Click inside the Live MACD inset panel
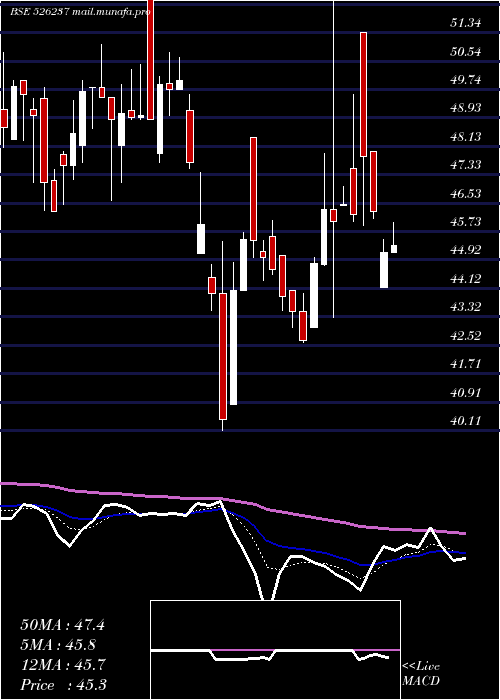The image size is (500, 700). click(275, 650)
